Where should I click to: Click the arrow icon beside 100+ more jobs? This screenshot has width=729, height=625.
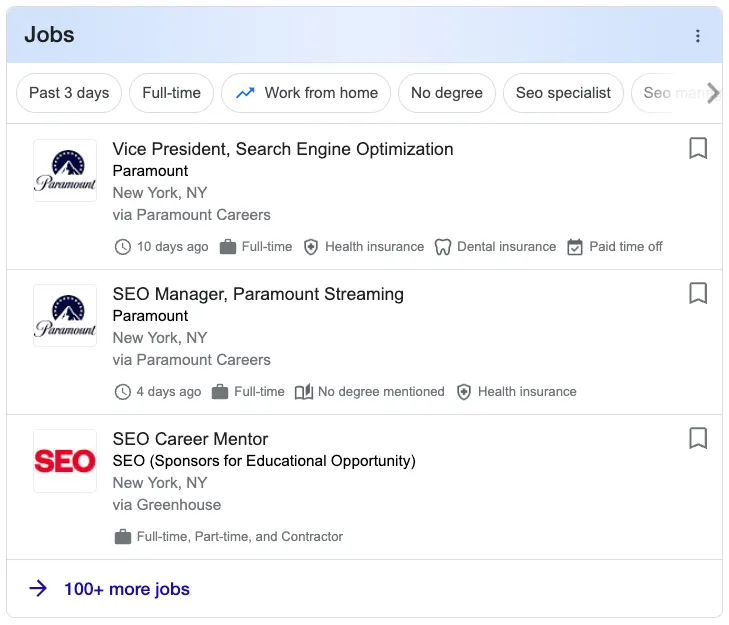pyautogui.click(x=38, y=588)
